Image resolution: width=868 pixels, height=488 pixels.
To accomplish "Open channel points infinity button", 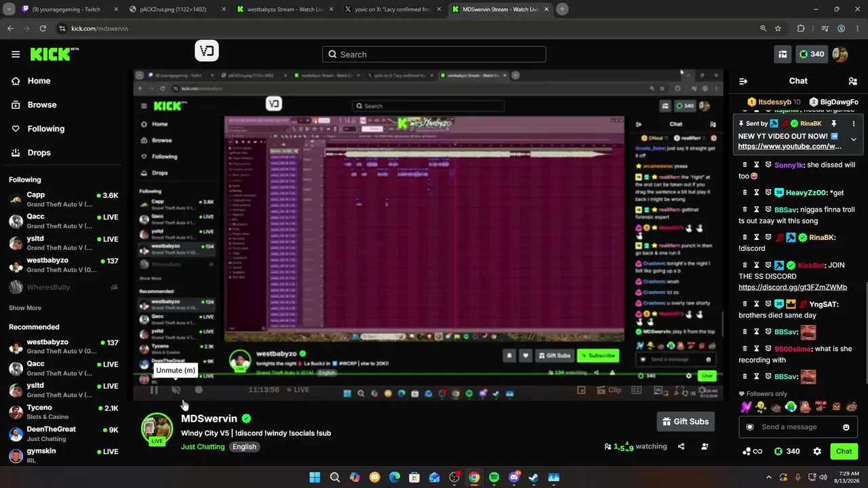I will 752,451.
